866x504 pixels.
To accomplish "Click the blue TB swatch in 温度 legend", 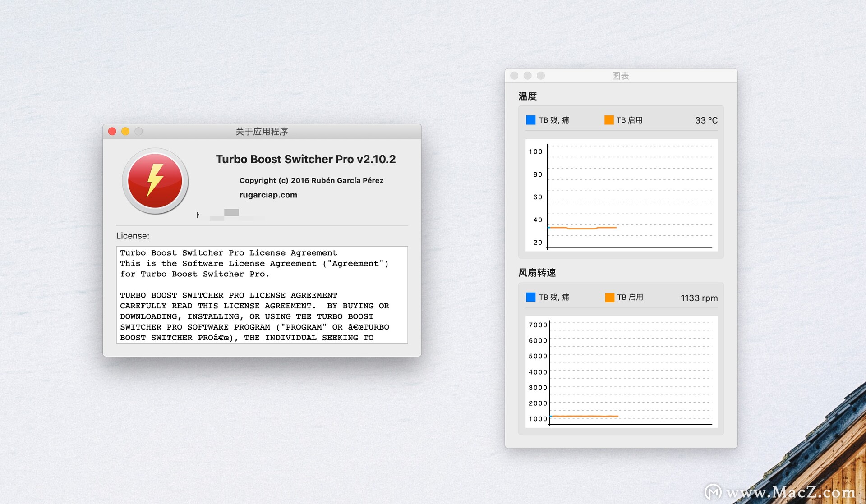I will click(x=531, y=120).
